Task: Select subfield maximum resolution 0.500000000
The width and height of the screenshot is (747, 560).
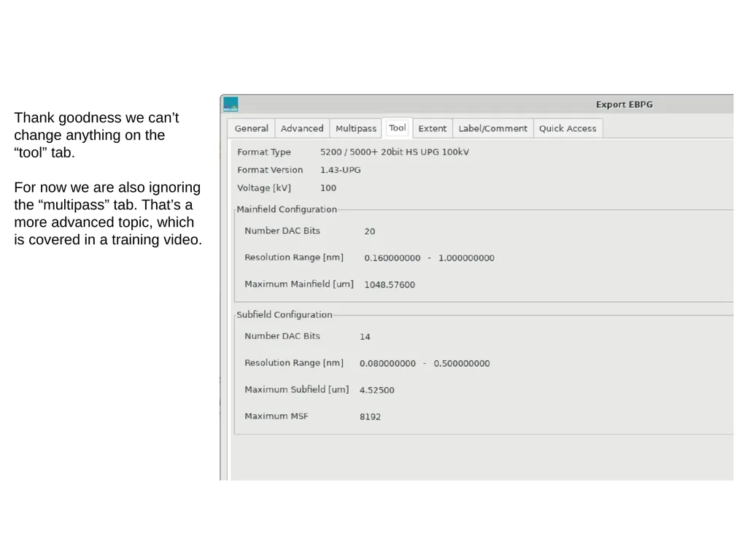Action: (x=462, y=363)
